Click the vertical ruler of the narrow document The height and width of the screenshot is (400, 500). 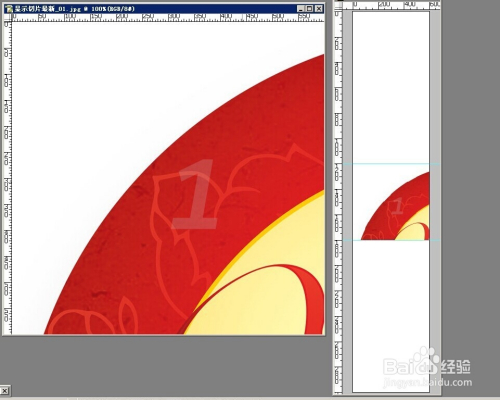click(339, 201)
